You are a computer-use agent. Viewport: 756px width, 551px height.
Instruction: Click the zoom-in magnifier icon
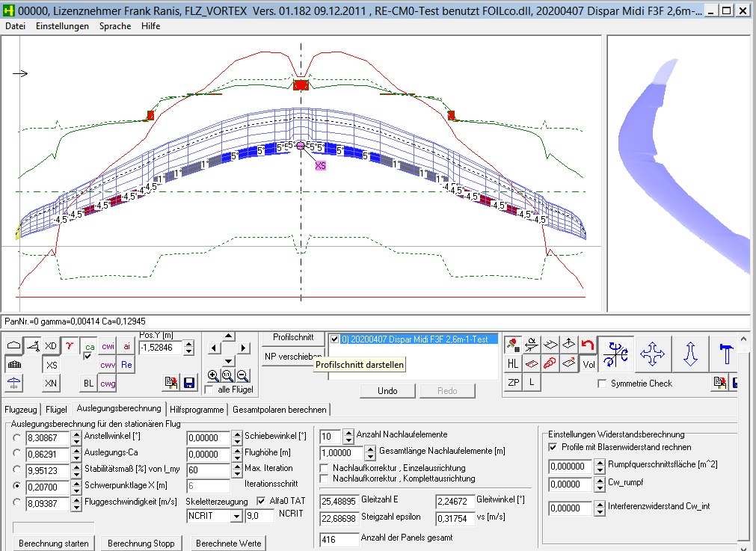pyautogui.click(x=213, y=375)
